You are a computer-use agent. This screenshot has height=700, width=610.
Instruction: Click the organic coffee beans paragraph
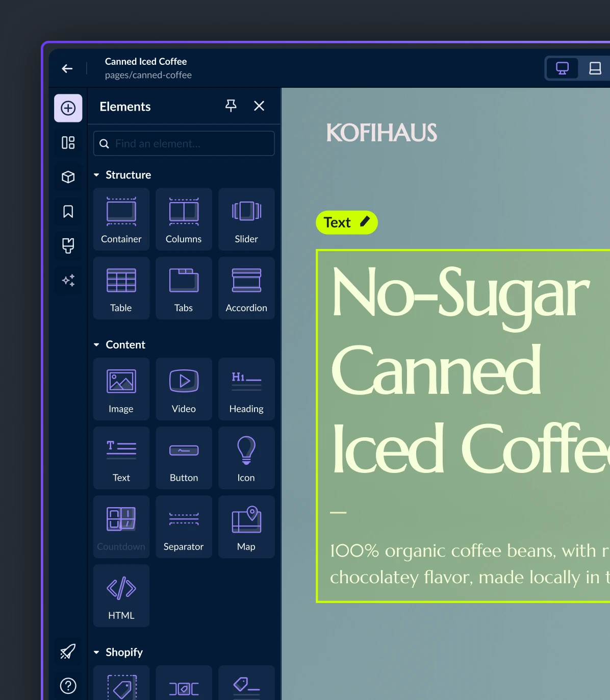(470, 564)
